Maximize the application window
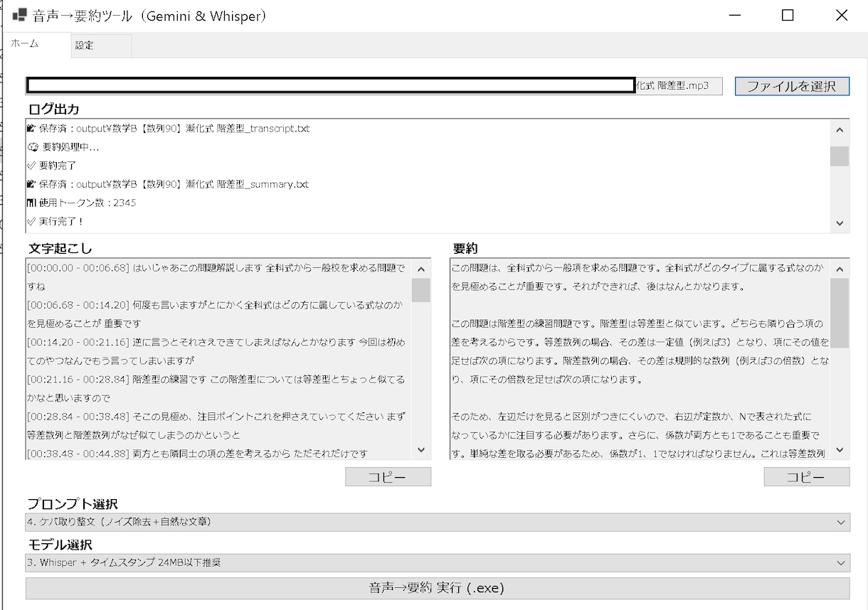Viewport: 868px width, 610px height. [x=788, y=15]
